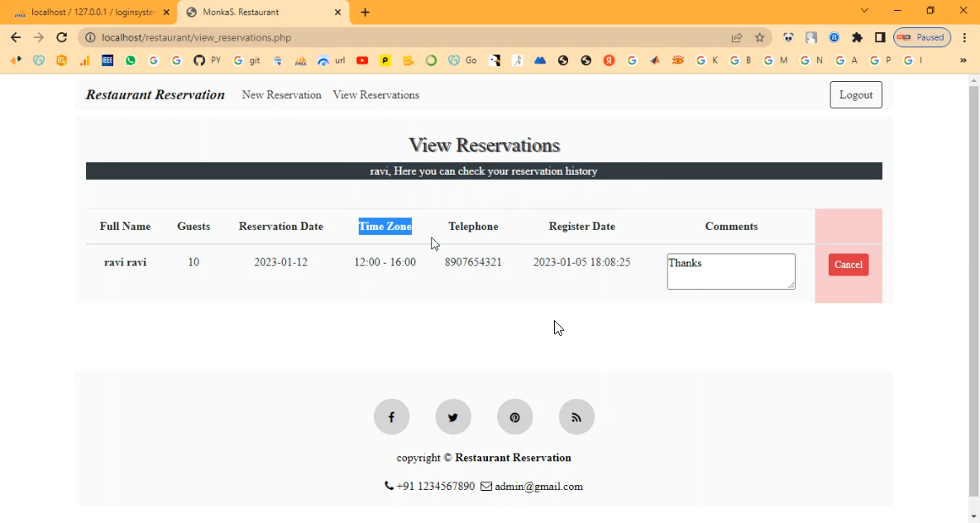The height and width of the screenshot is (523, 980).
Task: Open the WhatsApp bookmark
Action: click(131, 60)
